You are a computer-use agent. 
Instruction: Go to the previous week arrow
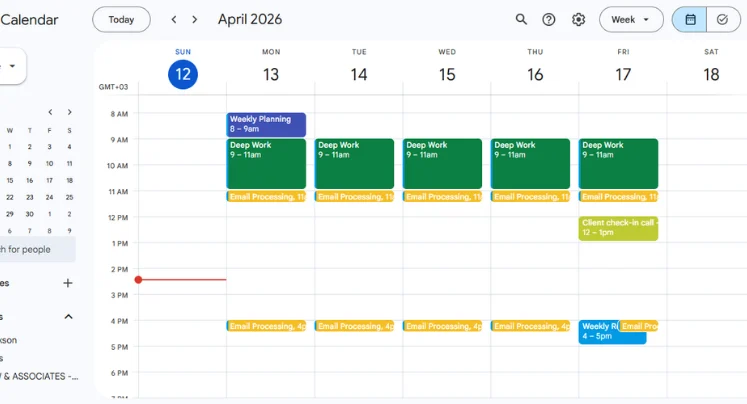174,20
